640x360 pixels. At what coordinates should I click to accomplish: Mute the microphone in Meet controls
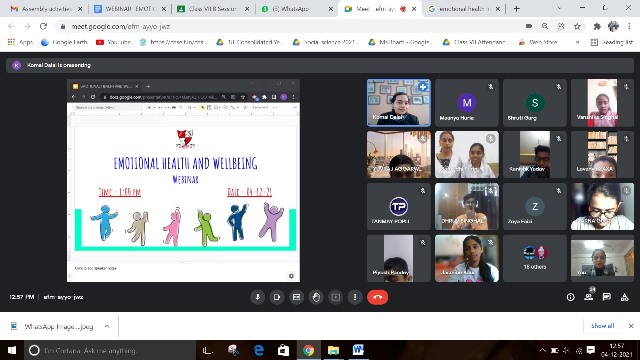(x=258, y=297)
